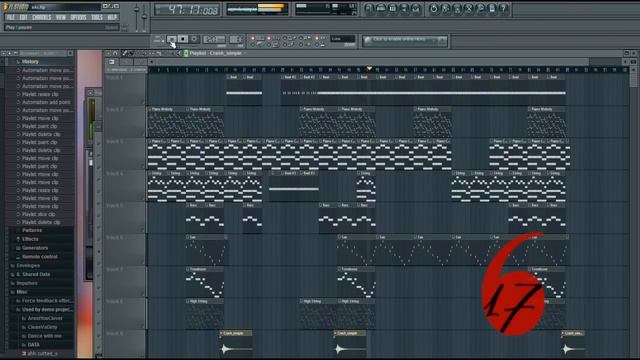
Task: Open the playlist options menu icon
Action: (x=109, y=53)
